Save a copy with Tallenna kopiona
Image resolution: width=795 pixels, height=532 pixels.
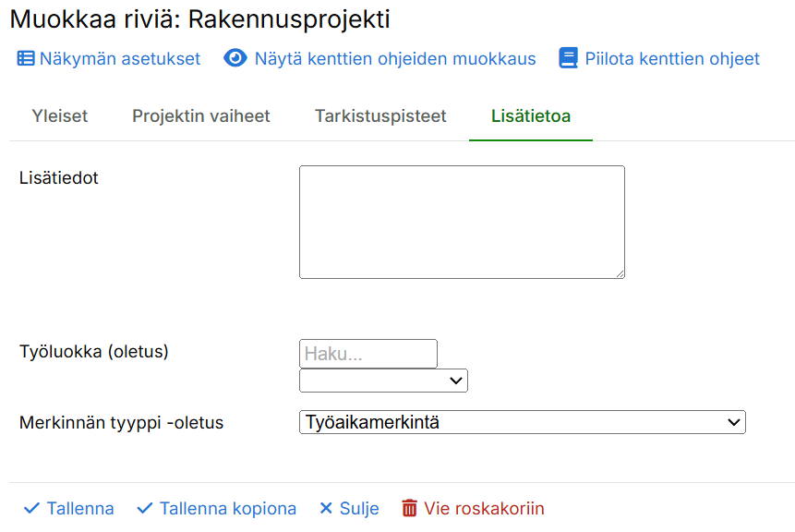[x=228, y=509]
